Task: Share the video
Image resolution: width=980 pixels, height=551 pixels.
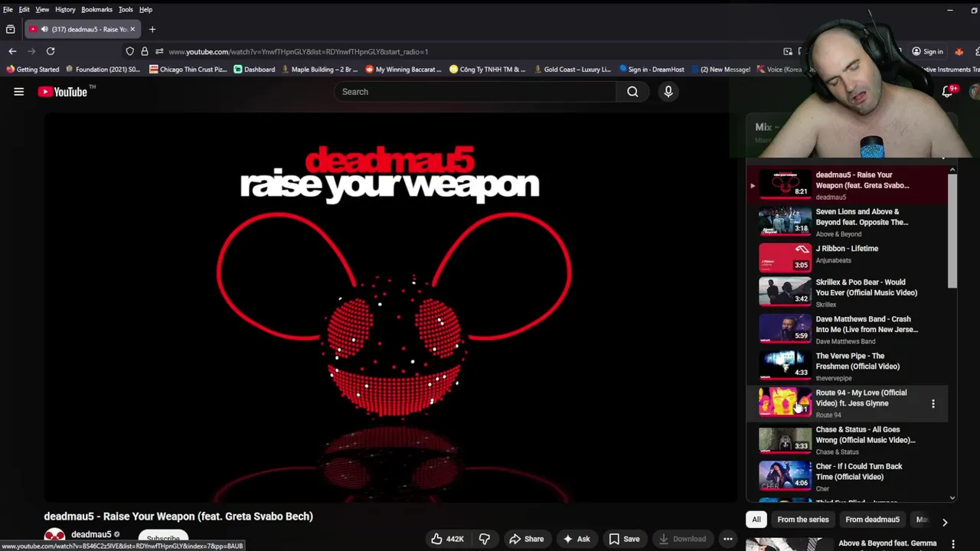Action: (x=527, y=539)
